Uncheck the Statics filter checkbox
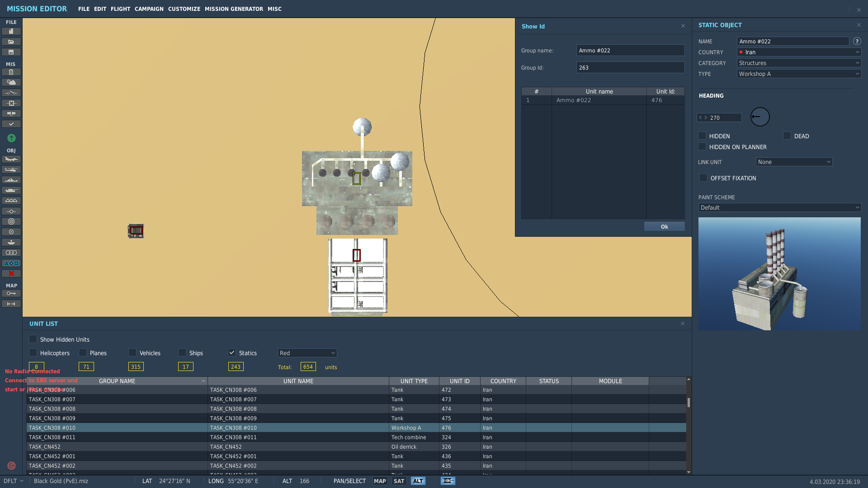 (x=232, y=352)
